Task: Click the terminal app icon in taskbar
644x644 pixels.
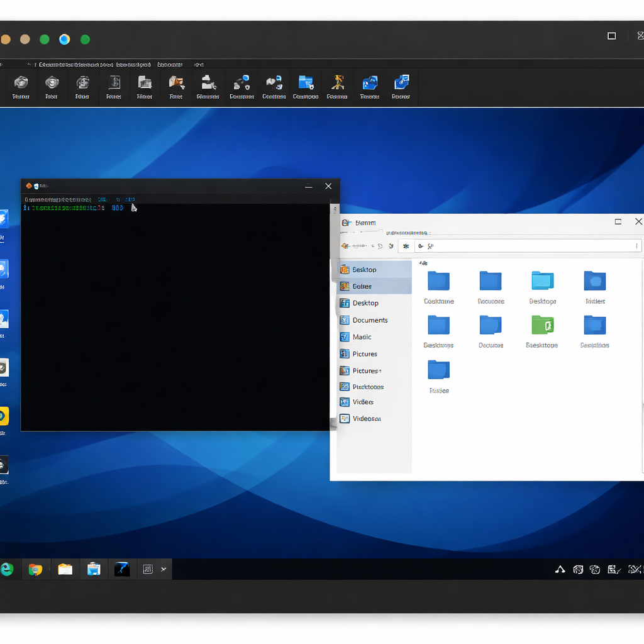Action: (122, 569)
